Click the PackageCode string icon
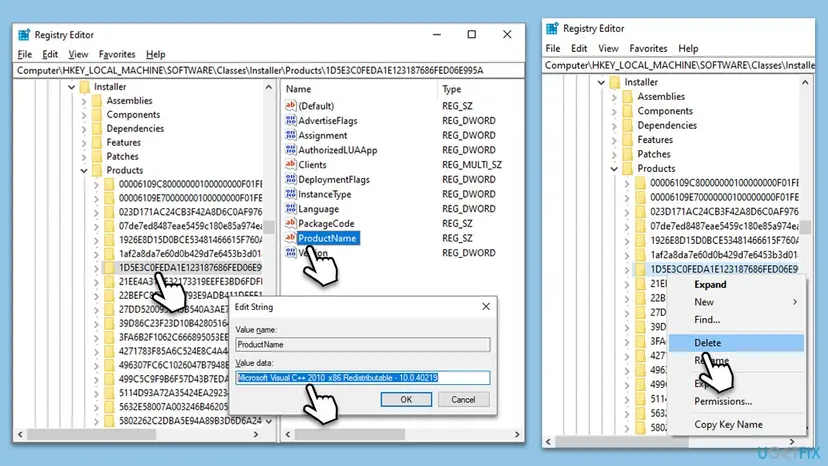 click(290, 223)
